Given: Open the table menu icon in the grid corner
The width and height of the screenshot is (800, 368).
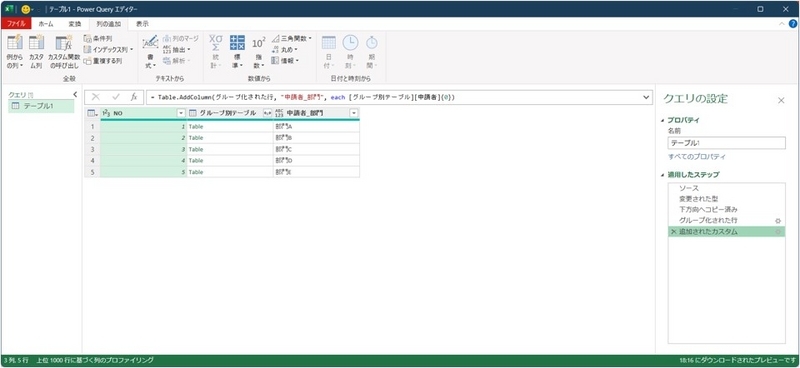Looking at the screenshot, I should (92, 113).
